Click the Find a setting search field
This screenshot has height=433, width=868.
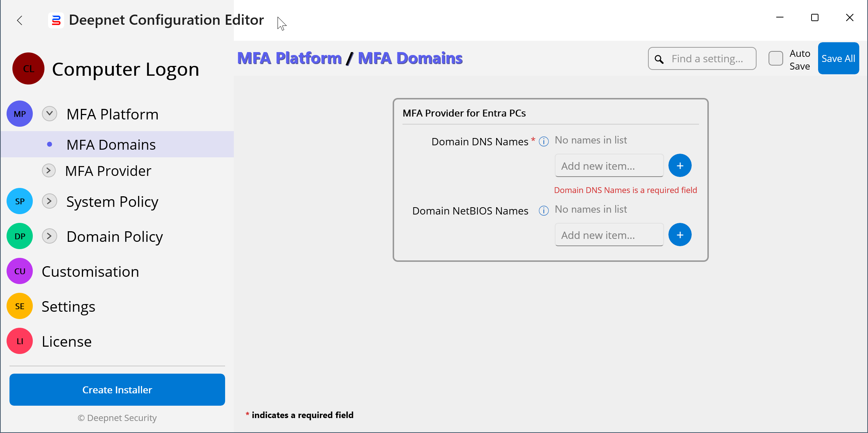(x=707, y=59)
